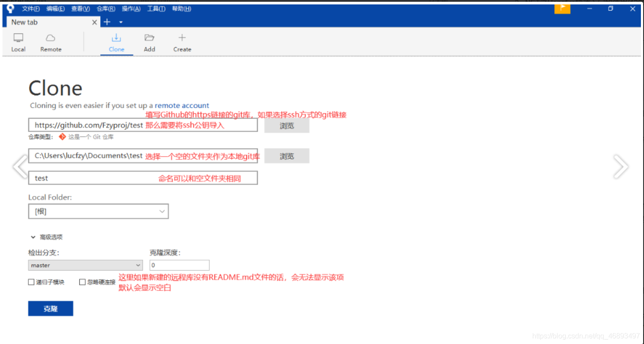The width and height of the screenshot is (644, 344).
Task: Click the right navigation arrow
Action: [621, 166]
